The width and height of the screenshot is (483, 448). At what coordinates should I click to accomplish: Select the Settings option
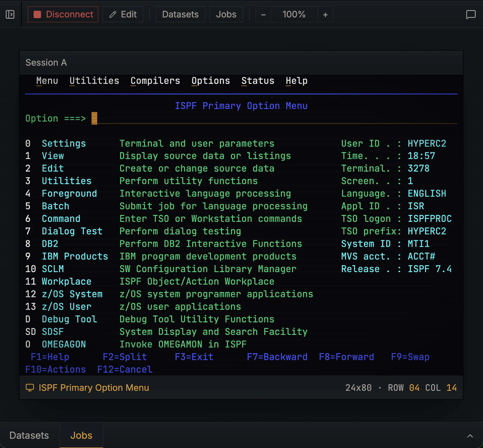click(x=64, y=143)
